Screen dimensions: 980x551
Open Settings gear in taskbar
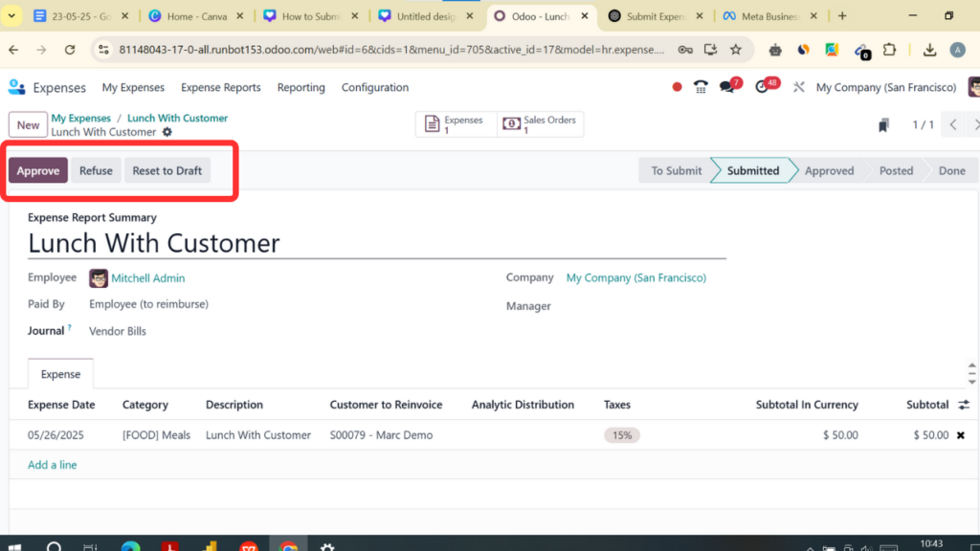click(x=327, y=546)
